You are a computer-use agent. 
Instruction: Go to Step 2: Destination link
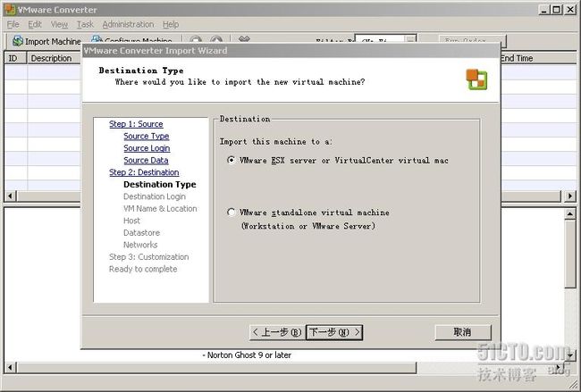144,172
